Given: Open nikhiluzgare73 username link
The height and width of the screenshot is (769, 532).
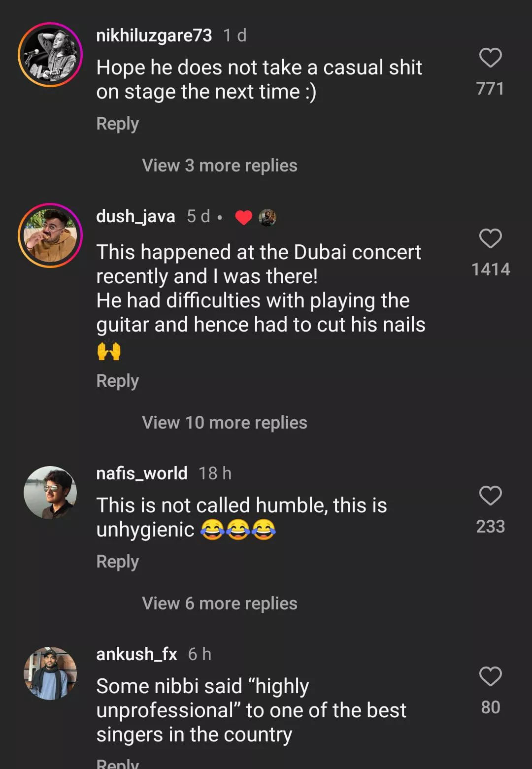Looking at the screenshot, I should click(154, 35).
